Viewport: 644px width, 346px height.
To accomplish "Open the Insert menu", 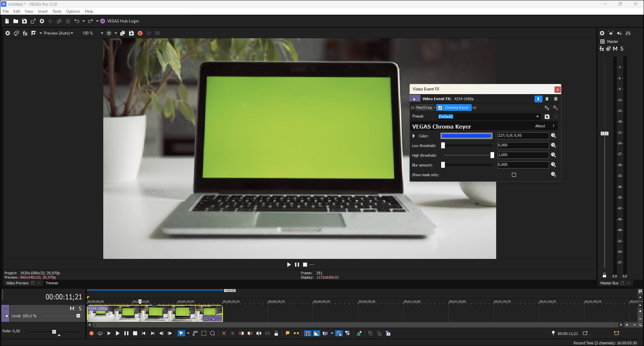I will coord(43,11).
